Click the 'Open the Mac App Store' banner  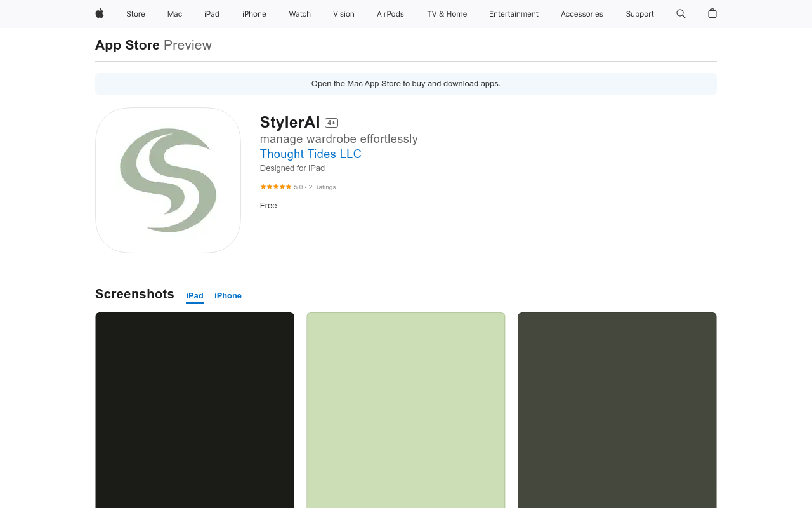coord(406,84)
